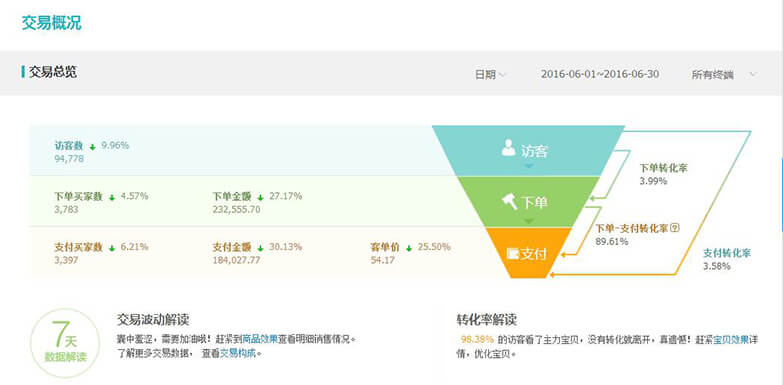Open the 日期 dropdown
783x385 pixels.
coord(490,74)
